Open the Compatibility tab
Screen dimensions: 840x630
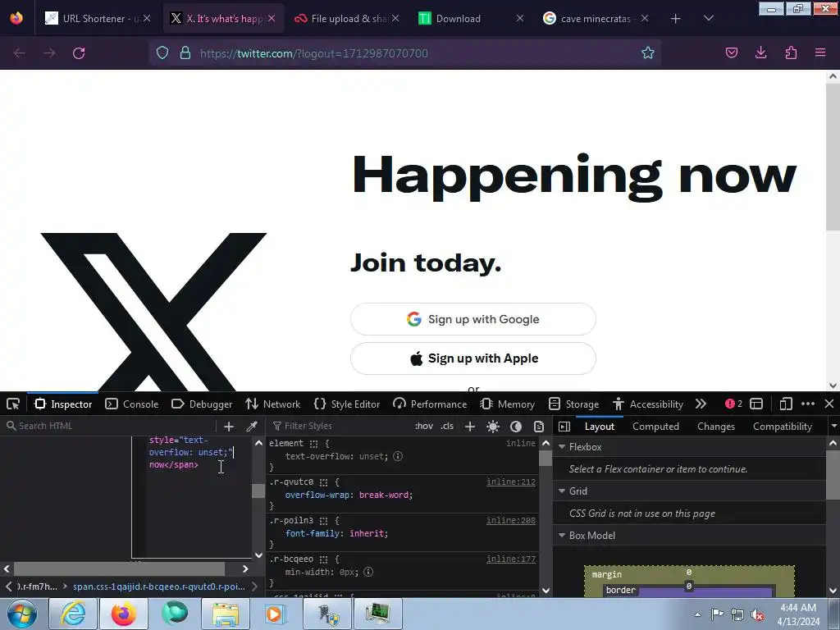click(x=782, y=427)
